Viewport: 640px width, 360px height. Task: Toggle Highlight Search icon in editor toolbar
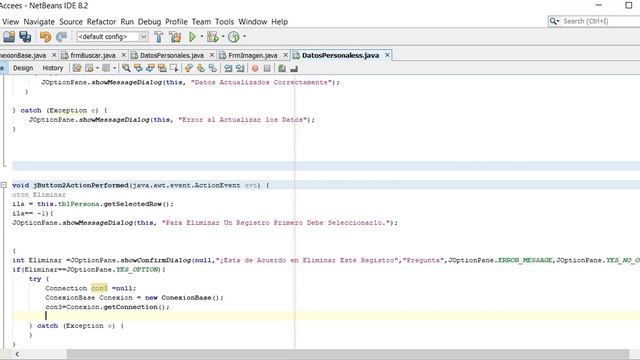(x=162, y=68)
